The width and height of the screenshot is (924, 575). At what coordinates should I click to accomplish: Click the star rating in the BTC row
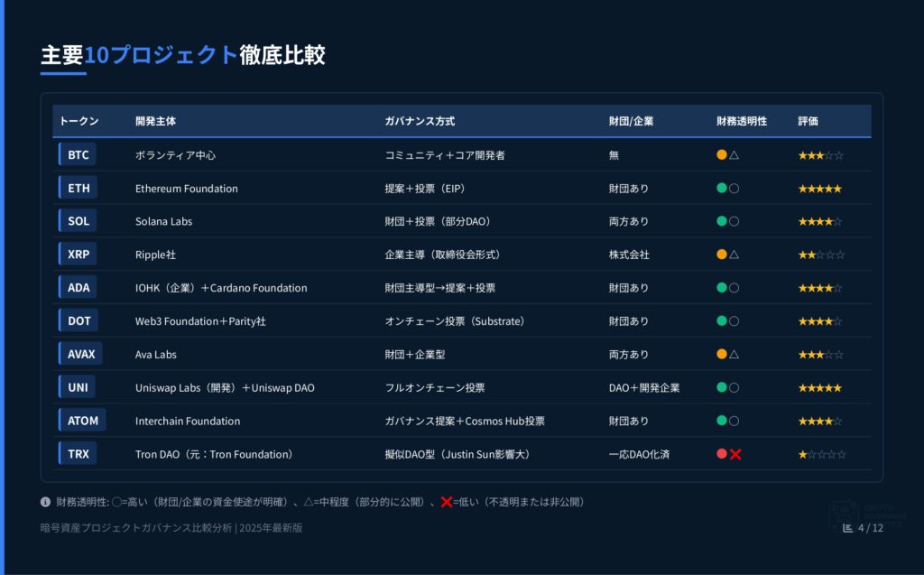(x=821, y=155)
